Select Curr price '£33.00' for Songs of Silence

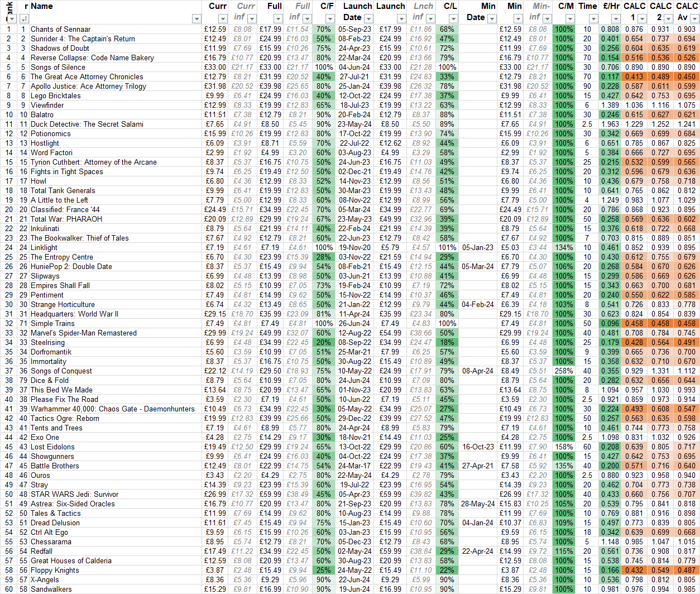pyautogui.click(x=215, y=67)
